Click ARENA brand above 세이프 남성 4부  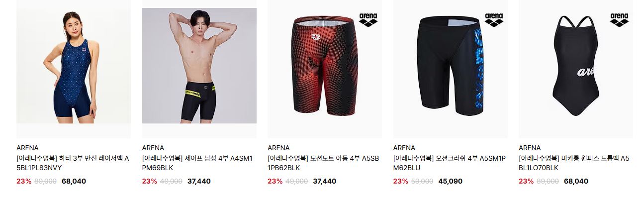tap(153, 148)
